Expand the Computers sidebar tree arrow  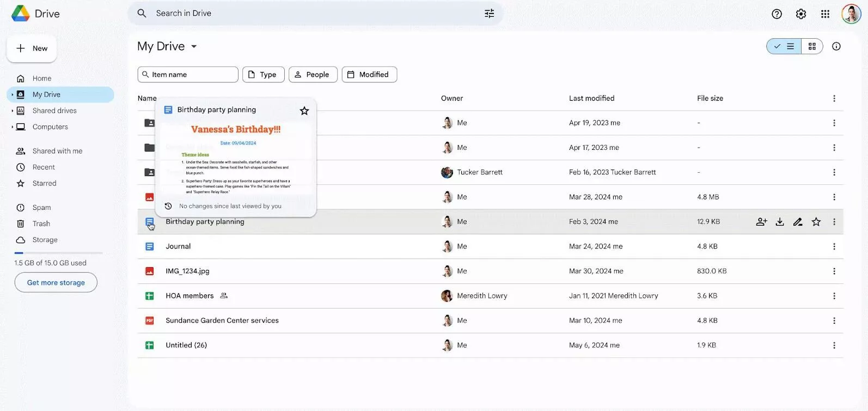(12, 127)
